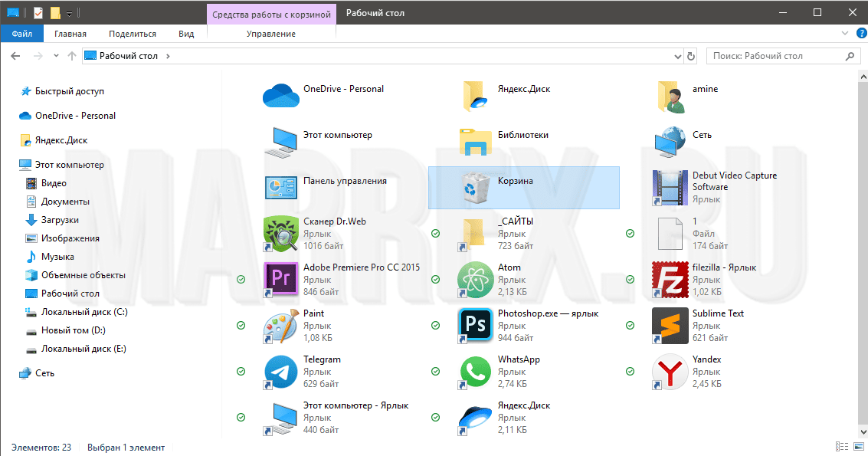Go forward with the right arrow button

pos(38,56)
